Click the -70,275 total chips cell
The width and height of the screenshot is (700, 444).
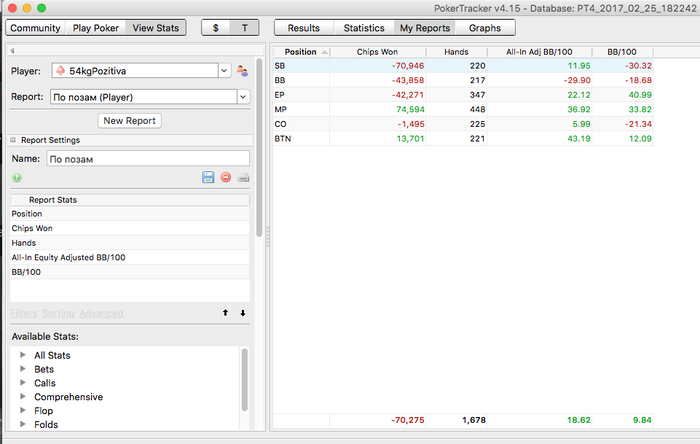pyautogui.click(x=378, y=420)
